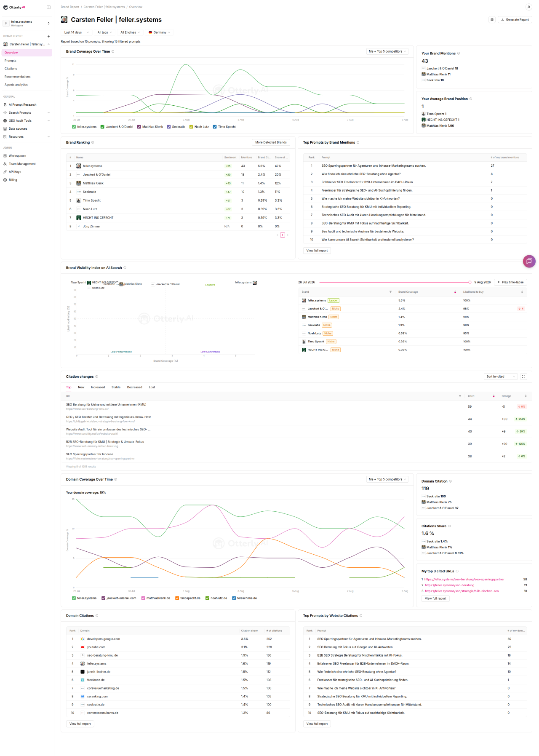Switch to Stable citation tab
The image size is (539, 756).
[116, 387]
